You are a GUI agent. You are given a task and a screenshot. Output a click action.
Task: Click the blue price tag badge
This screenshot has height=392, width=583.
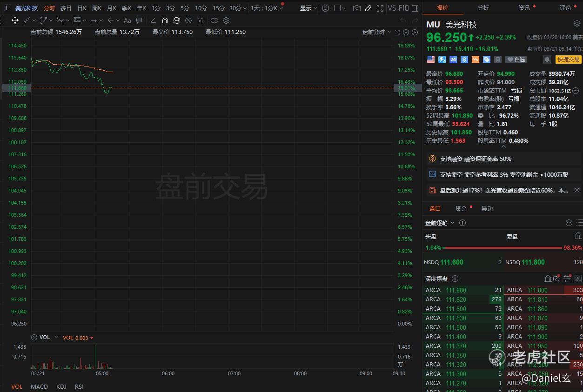point(487,60)
